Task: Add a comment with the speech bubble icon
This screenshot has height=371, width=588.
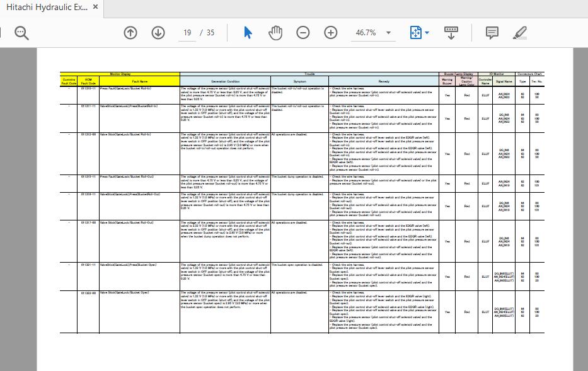Action: (492, 33)
